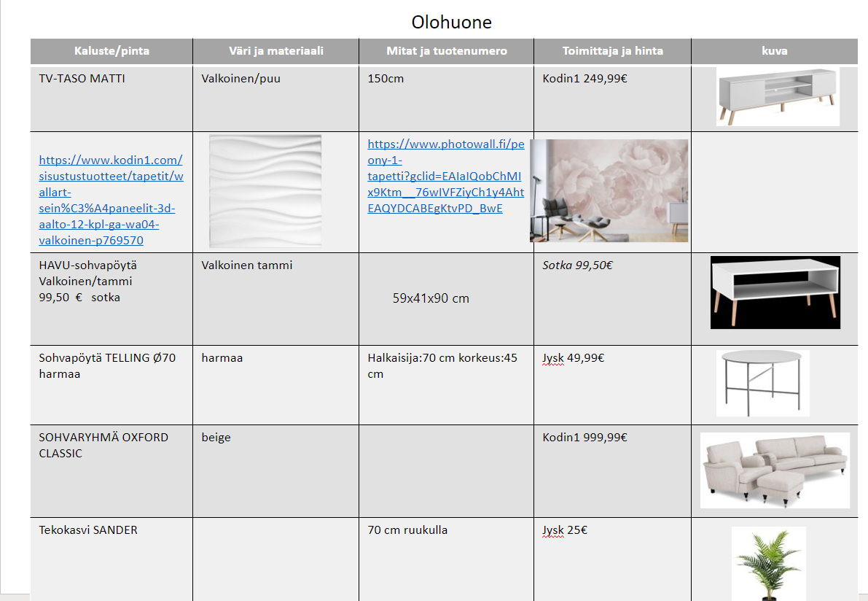Screen dimensions: 868x601
Task: Select the round TELLING table image
Action: point(763,384)
